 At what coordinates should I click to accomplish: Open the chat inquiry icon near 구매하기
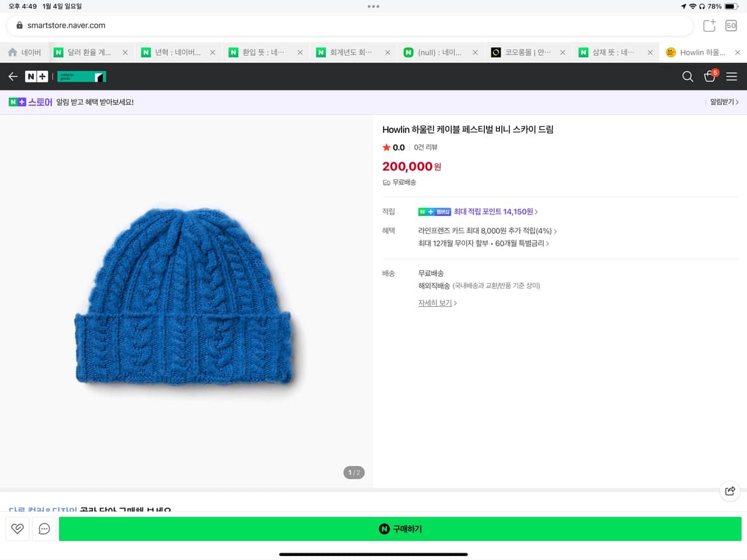pos(44,529)
